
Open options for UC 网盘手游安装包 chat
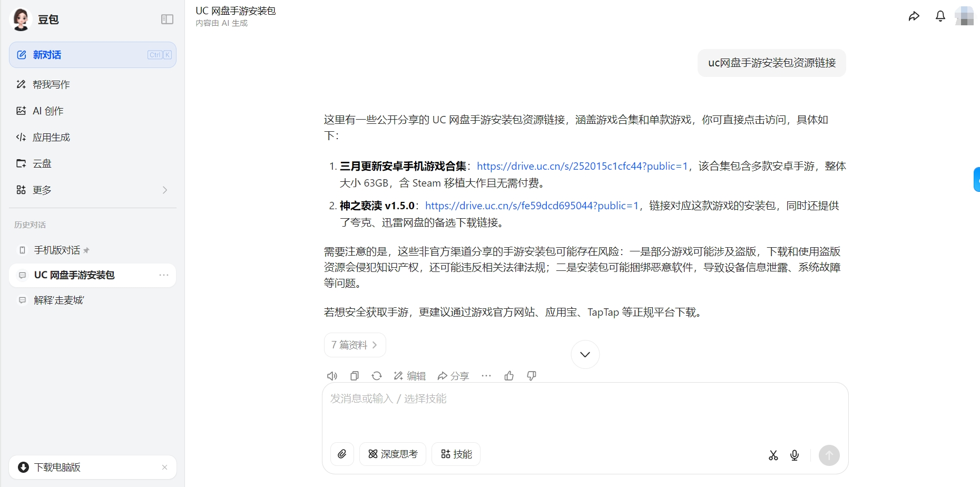(x=164, y=275)
